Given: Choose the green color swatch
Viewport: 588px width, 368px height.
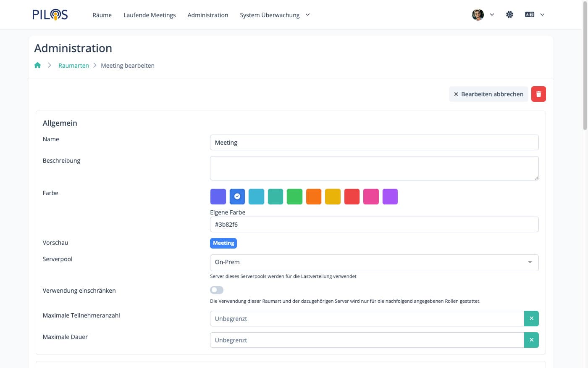Looking at the screenshot, I should 294,197.
